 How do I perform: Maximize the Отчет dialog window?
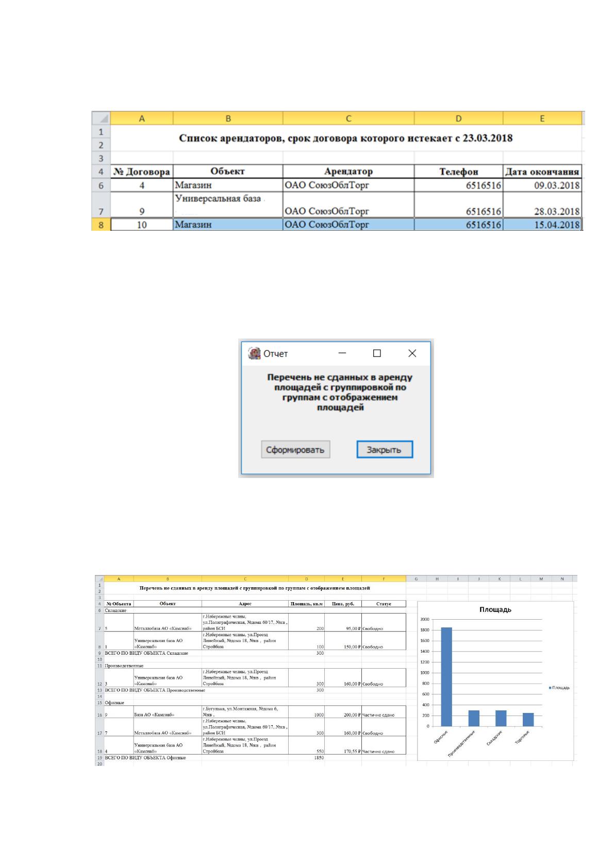click(377, 353)
